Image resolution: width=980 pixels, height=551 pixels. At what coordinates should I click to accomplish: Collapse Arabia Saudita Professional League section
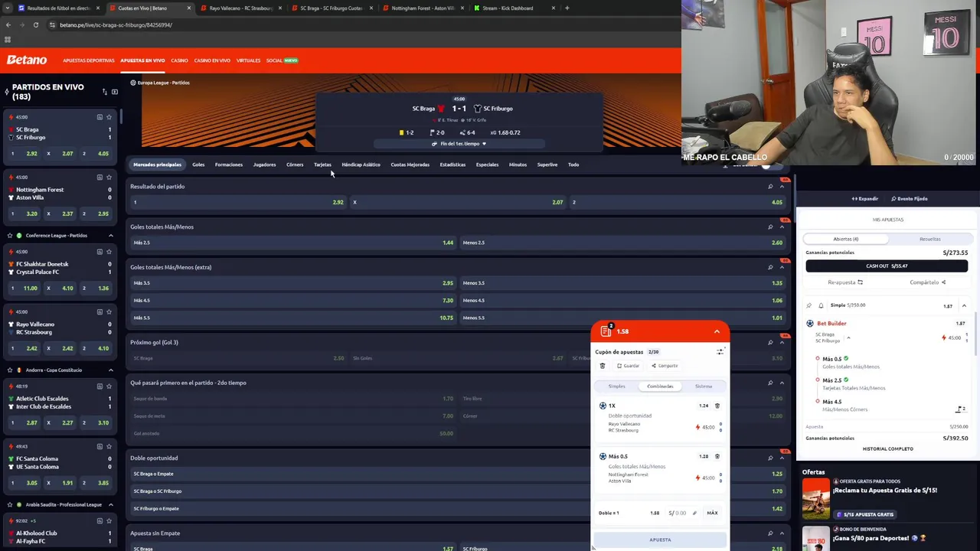point(110,505)
